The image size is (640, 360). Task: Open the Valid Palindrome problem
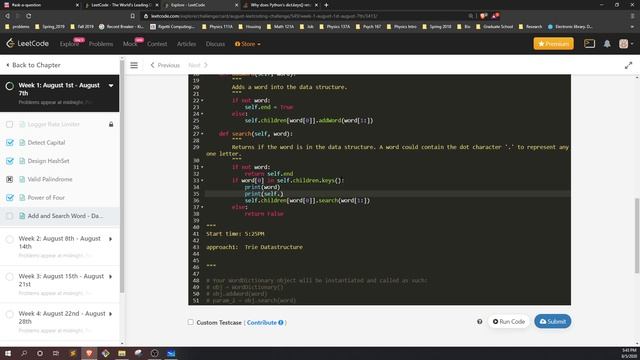[x=50, y=179]
